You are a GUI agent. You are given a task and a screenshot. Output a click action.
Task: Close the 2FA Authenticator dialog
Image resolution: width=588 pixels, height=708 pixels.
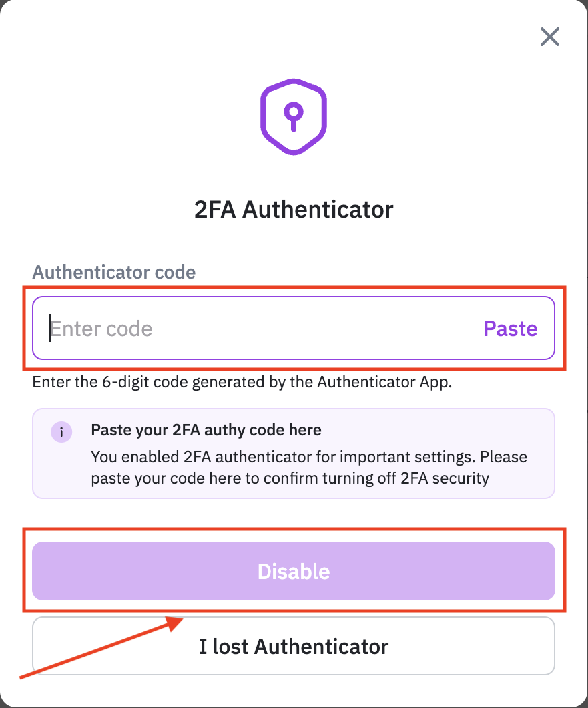(549, 37)
